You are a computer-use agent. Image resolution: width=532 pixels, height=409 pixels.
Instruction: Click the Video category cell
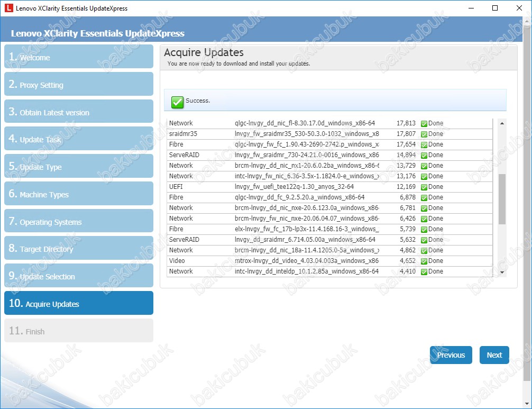177,261
